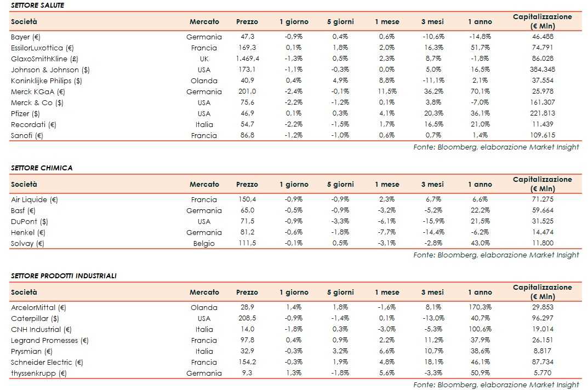Click the thyssenkrupp capitalization value 5.770
Viewport: 588px width, 390px height.
click(542, 373)
